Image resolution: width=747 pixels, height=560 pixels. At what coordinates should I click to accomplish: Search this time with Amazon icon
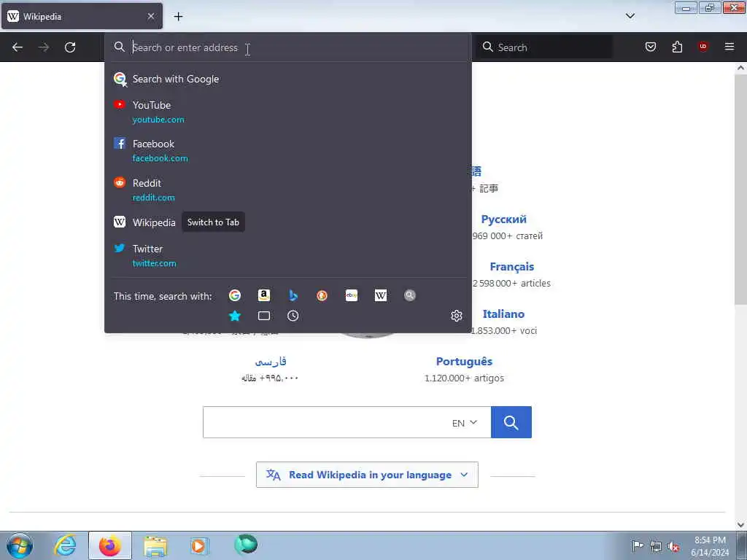pyautogui.click(x=264, y=296)
